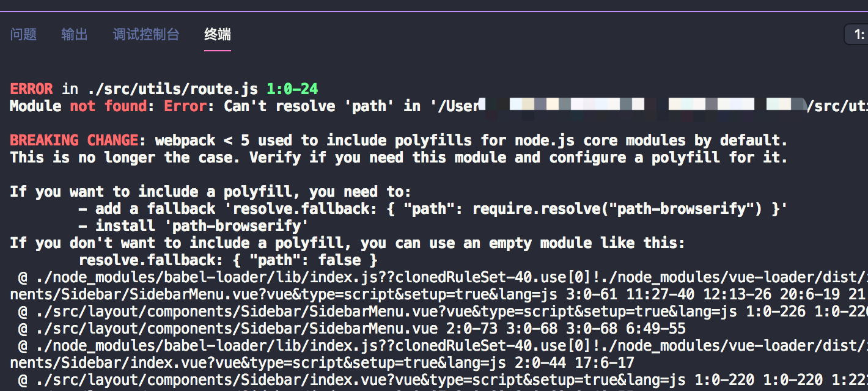Switch to the 问题 tab
Image resolution: width=868 pixels, height=391 pixels.
pyautogui.click(x=23, y=35)
